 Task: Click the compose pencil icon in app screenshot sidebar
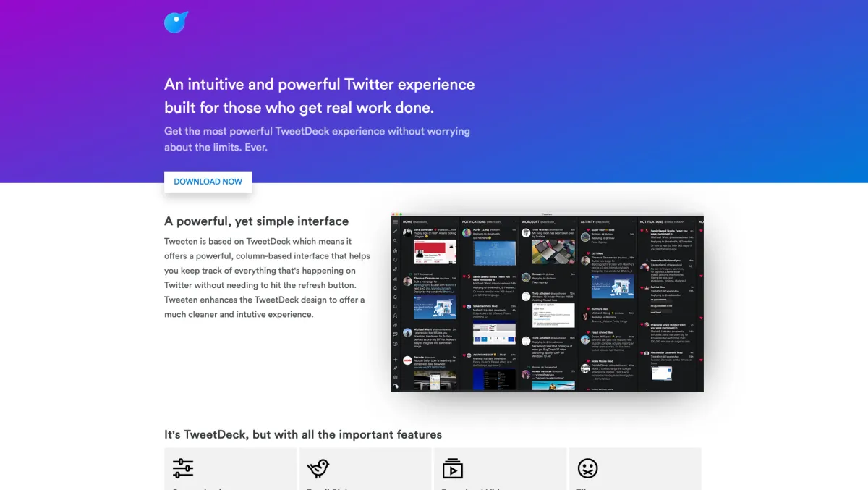point(396,232)
